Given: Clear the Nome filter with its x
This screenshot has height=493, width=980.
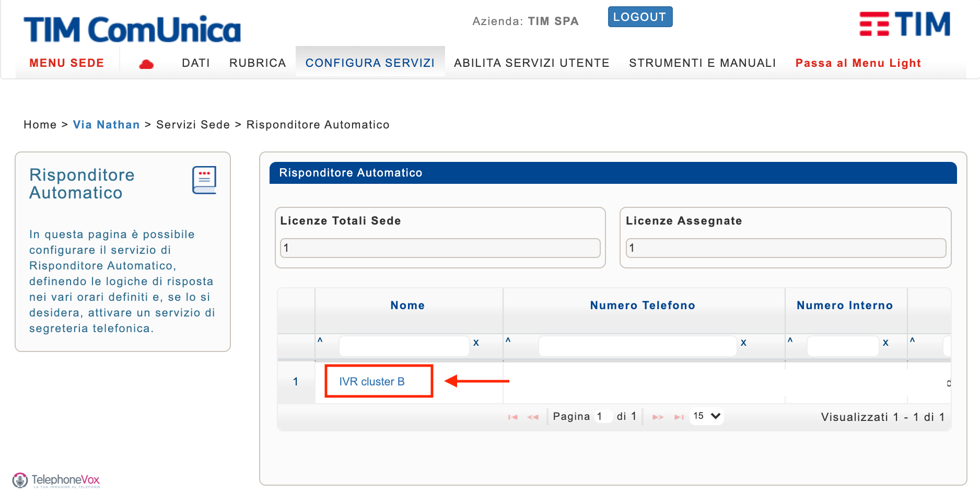Looking at the screenshot, I should pyautogui.click(x=476, y=343).
